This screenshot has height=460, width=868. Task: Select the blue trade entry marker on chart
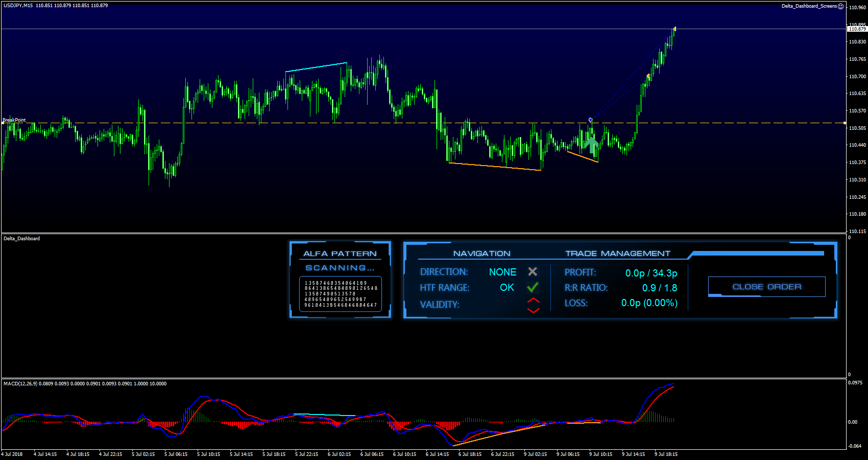click(x=590, y=120)
